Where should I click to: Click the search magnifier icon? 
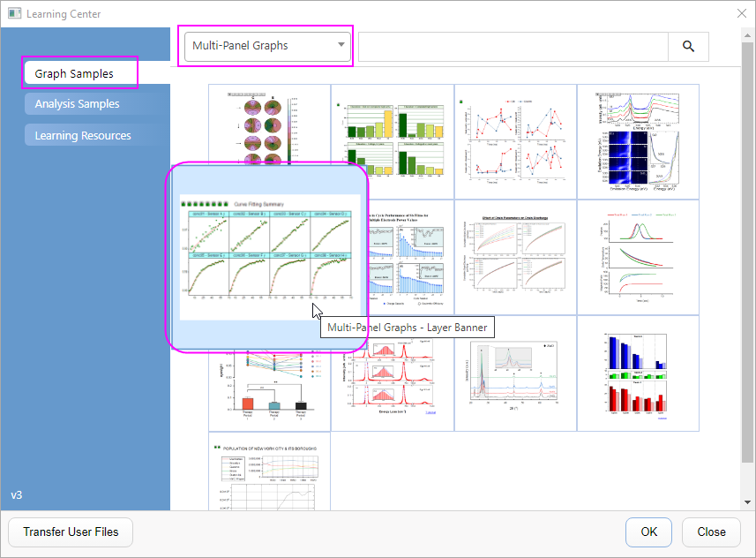pyautogui.click(x=688, y=46)
